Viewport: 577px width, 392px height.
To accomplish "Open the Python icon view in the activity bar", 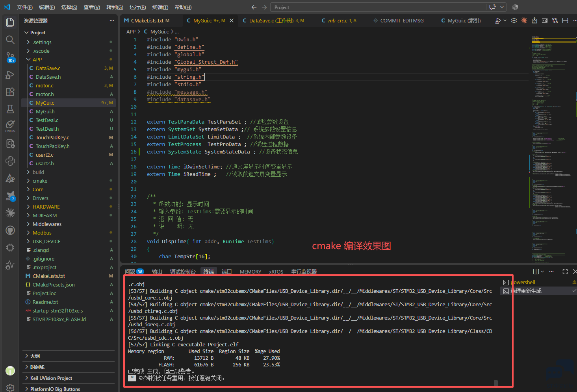I will coord(10,161).
